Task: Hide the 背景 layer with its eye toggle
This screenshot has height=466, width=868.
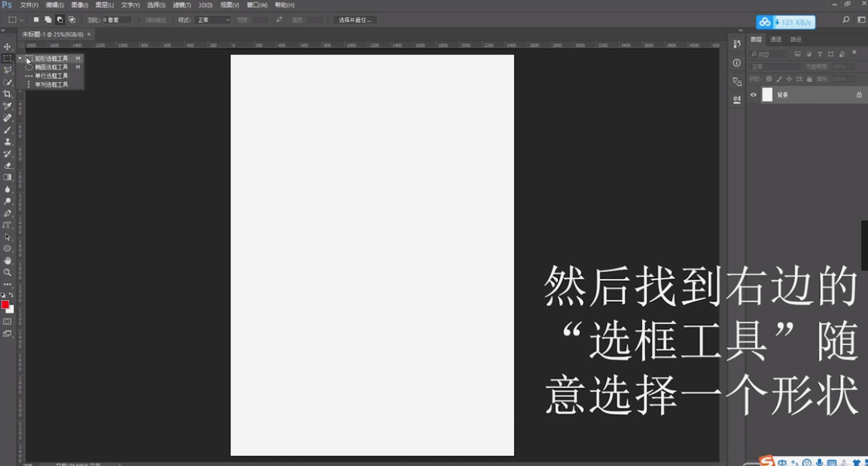Action: 753,95
